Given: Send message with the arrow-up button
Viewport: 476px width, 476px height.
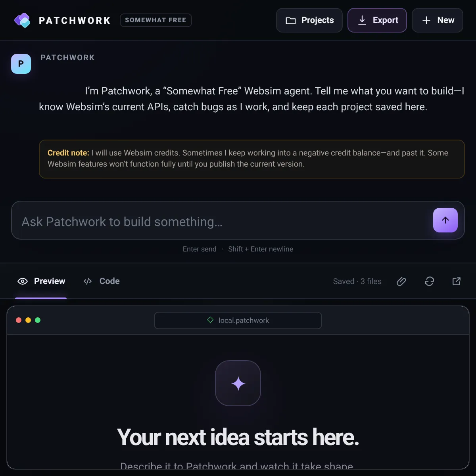Looking at the screenshot, I should click(445, 220).
